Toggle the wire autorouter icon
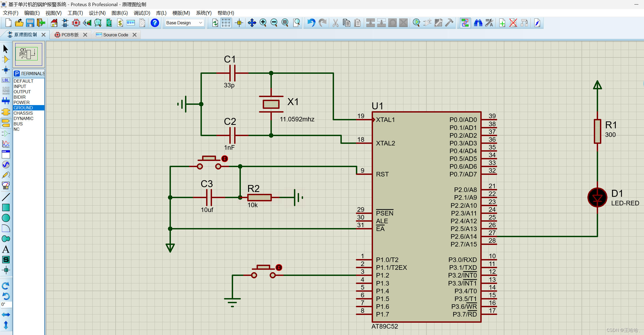Viewport: 644px width, 335px height. pos(465,23)
